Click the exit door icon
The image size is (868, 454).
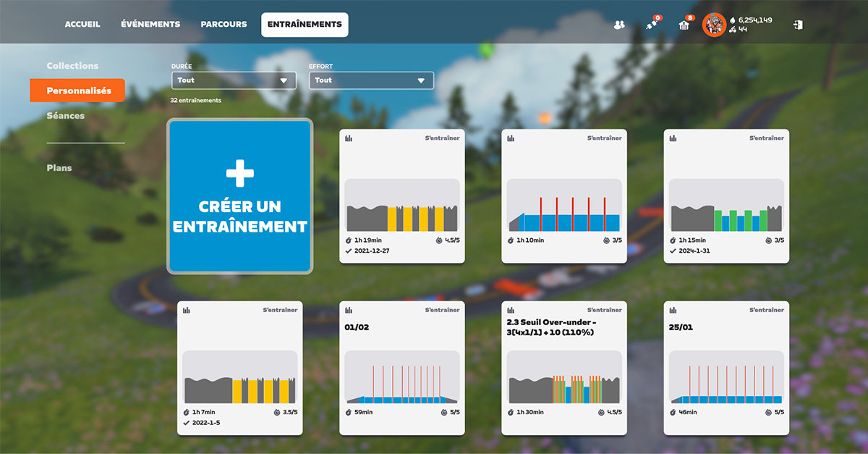[797, 25]
